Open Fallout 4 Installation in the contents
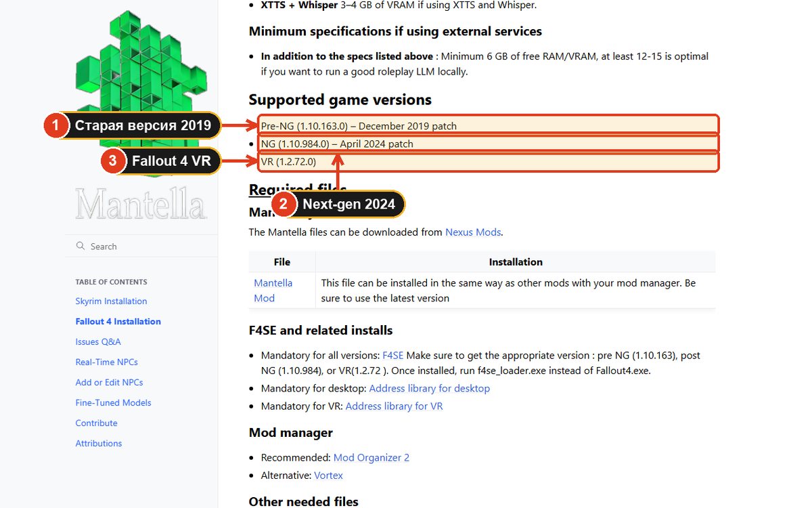Image resolution: width=812 pixels, height=508 pixels. pyautogui.click(x=118, y=322)
